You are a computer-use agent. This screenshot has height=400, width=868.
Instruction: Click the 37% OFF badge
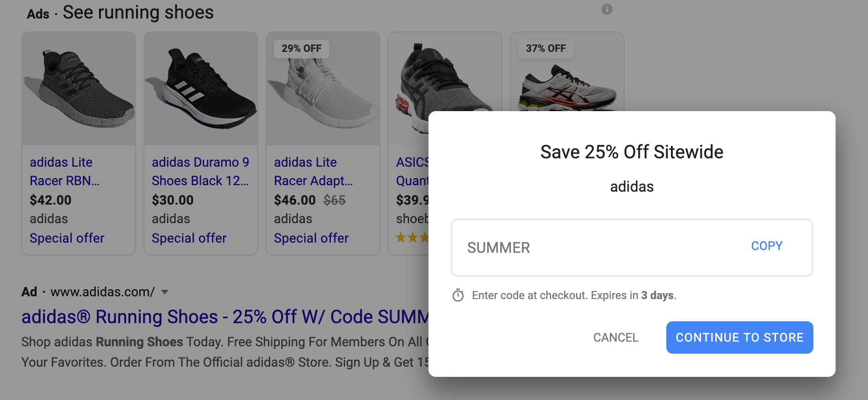(x=546, y=49)
